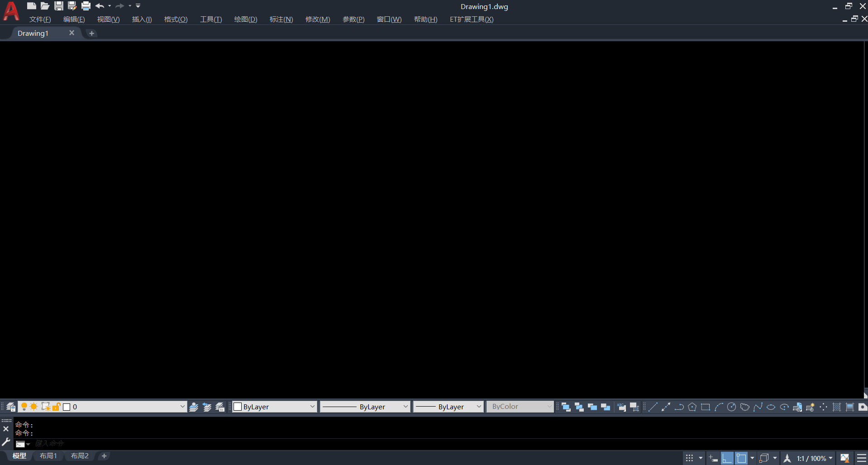This screenshot has width=868, height=465.
Task: Click the Open file folder icon
Action: click(x=45, y=6)
